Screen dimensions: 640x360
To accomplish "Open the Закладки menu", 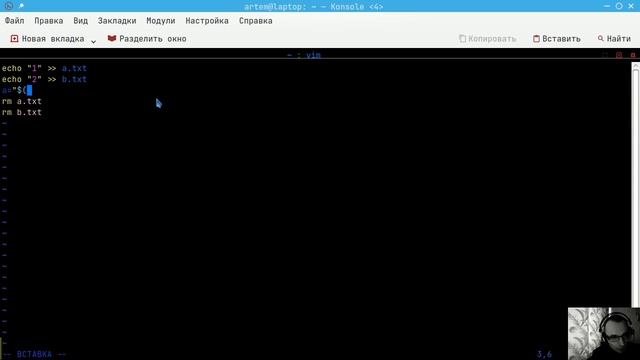I will pyautogui.click(x=117, y=21).
